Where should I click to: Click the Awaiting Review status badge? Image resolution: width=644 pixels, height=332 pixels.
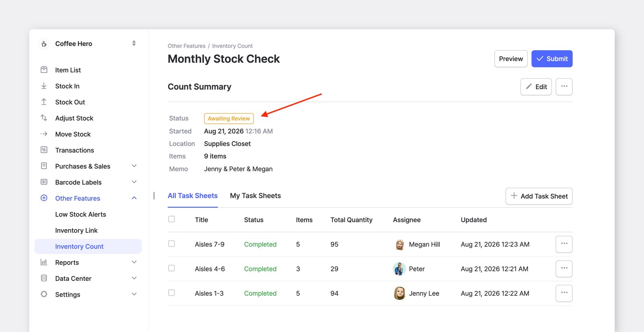click(x=229, y=119)
